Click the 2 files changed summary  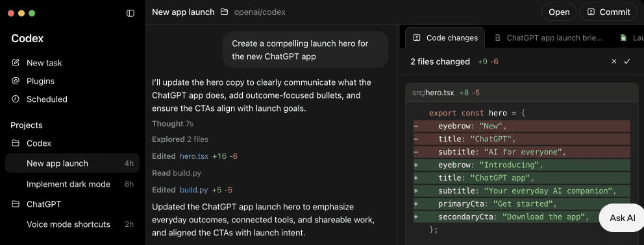(440, 62)
